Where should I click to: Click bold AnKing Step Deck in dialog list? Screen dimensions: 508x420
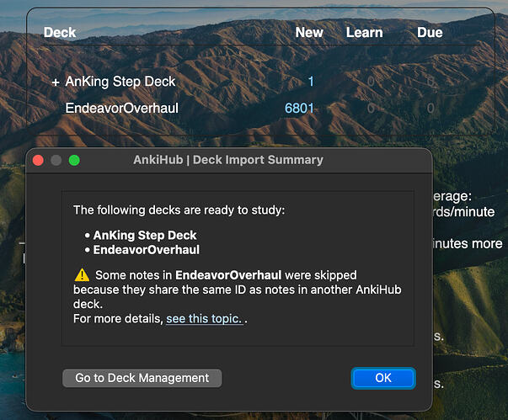(x=145, y=235)
